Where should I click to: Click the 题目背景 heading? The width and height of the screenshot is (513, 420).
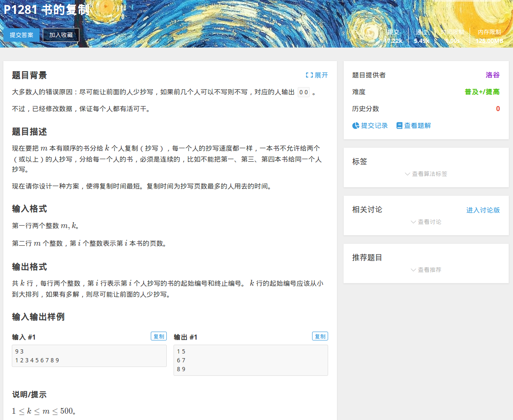[29, 75]
